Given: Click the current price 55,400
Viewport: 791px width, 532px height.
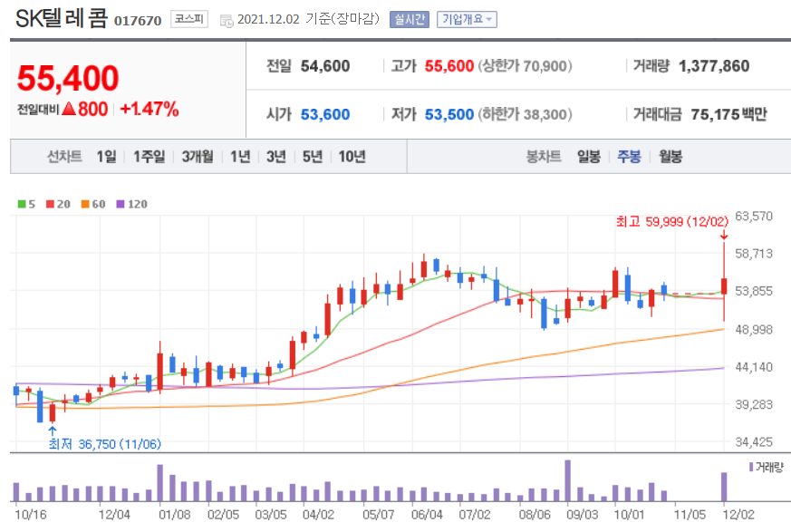Looking at the screenshot, I should click(68, 79).
